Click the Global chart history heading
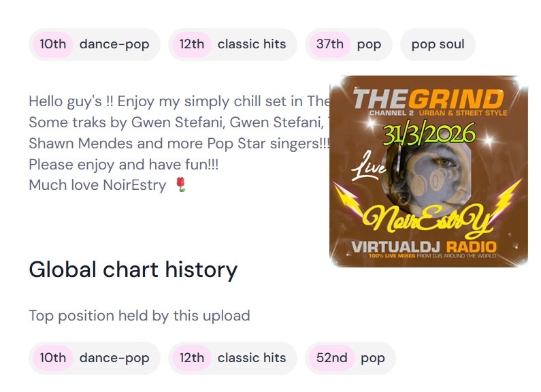 click(x=133, y=269)
